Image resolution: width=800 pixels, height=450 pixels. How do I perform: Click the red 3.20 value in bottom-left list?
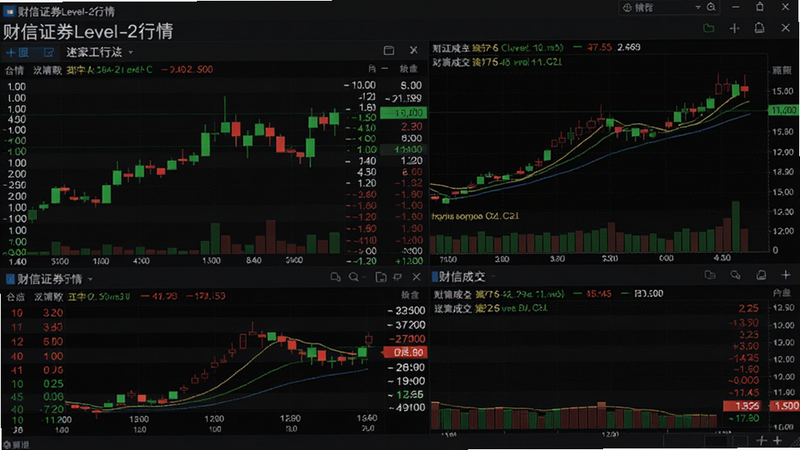pos(53,313)
